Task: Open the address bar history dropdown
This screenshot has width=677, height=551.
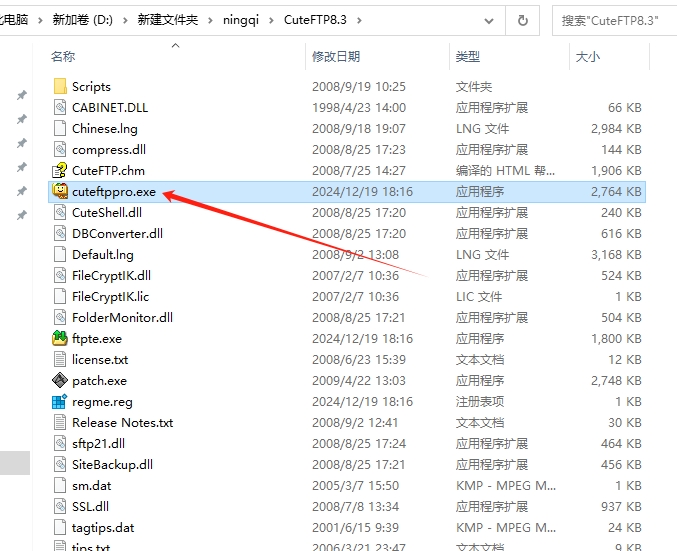Action: 489,20
